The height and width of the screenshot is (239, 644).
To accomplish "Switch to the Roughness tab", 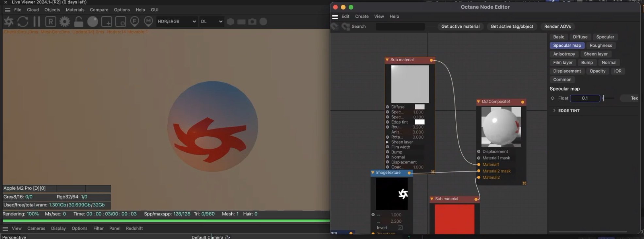I will pyautogui.click(x=601, y=45).
